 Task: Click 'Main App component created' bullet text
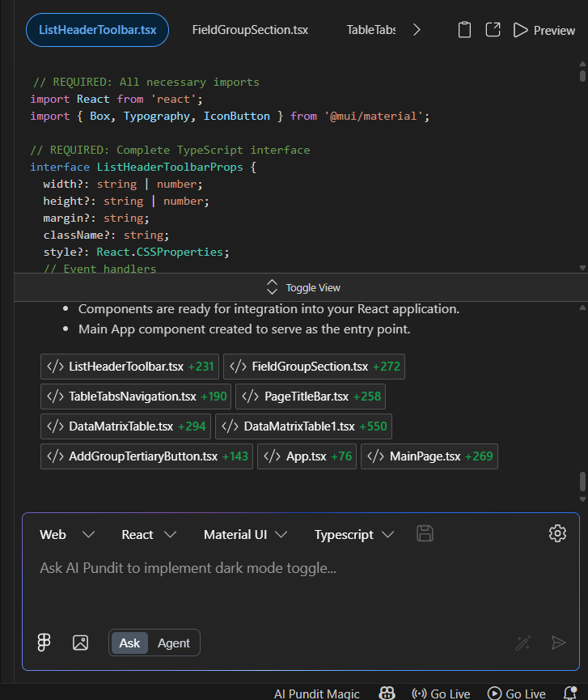point(244,329)
